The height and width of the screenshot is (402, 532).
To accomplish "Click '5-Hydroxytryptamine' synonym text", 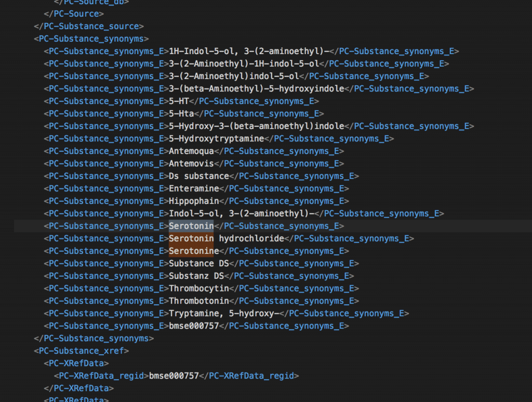I will point(217,138).
